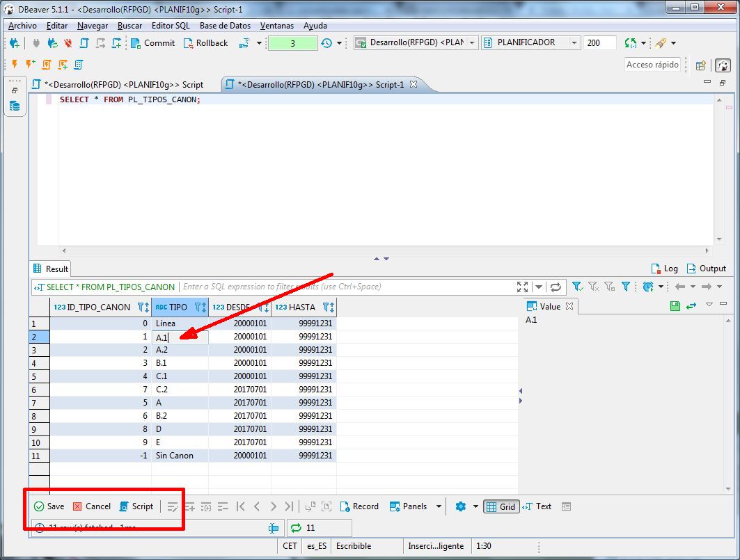Refresh the result set with the refresh icon
This screenshot has width=740, height=560.
[x=555, y=286]
